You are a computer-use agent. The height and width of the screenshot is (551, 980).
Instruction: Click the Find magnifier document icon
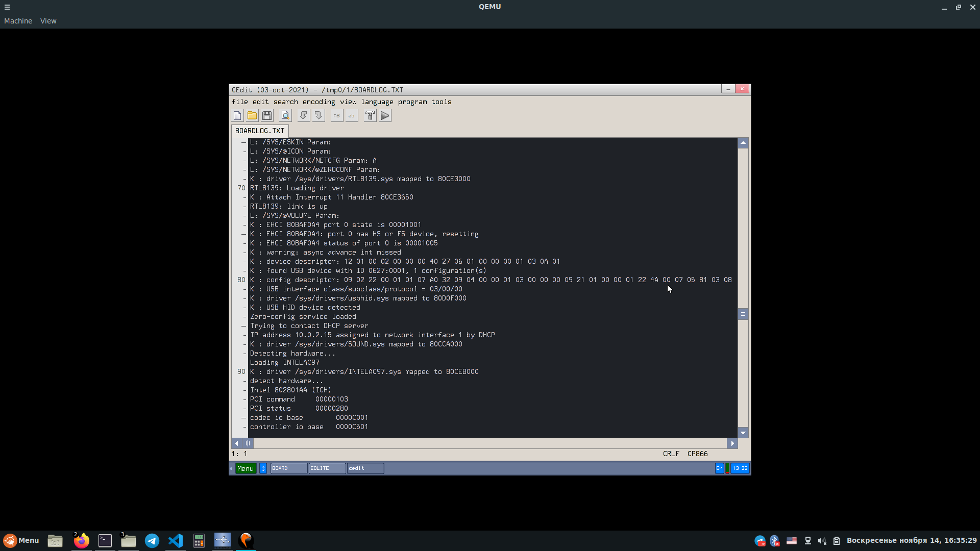point(285,116)
